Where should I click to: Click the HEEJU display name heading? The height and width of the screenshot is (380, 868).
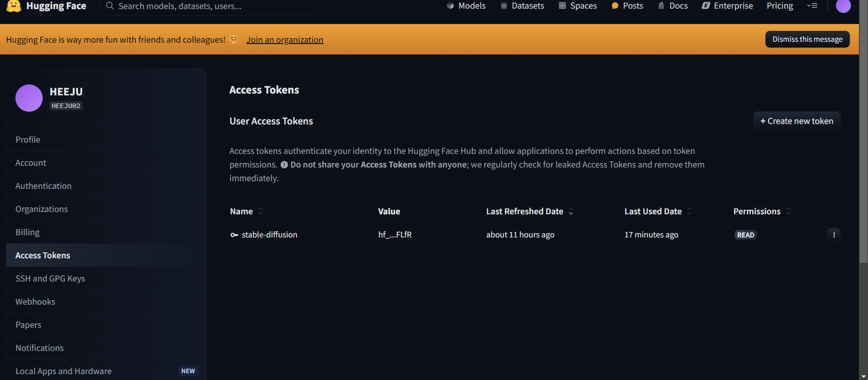coord(66,92)
